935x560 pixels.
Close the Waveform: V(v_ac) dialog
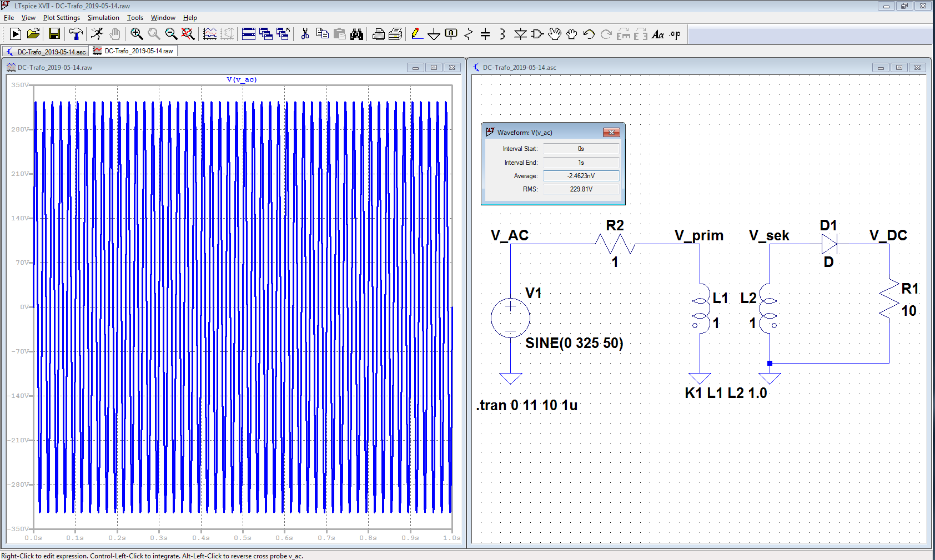pos(611,132)
